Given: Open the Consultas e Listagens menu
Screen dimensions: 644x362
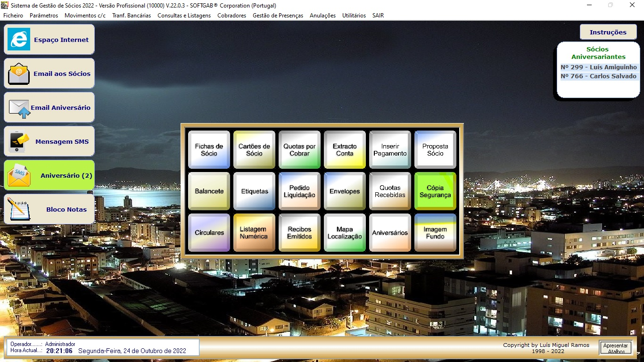Looking at the screenshot, I should 184,16.
